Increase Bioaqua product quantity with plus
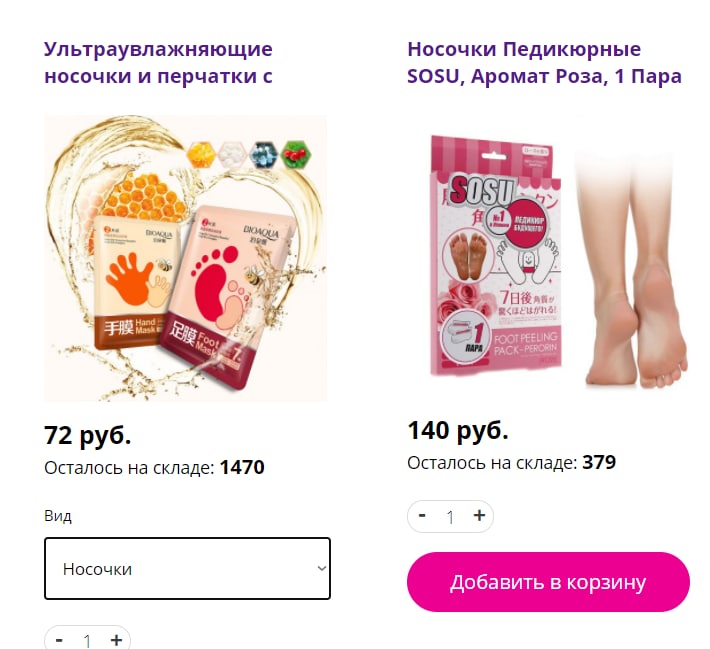The image size is (710, 649). (x=116, y=639)
